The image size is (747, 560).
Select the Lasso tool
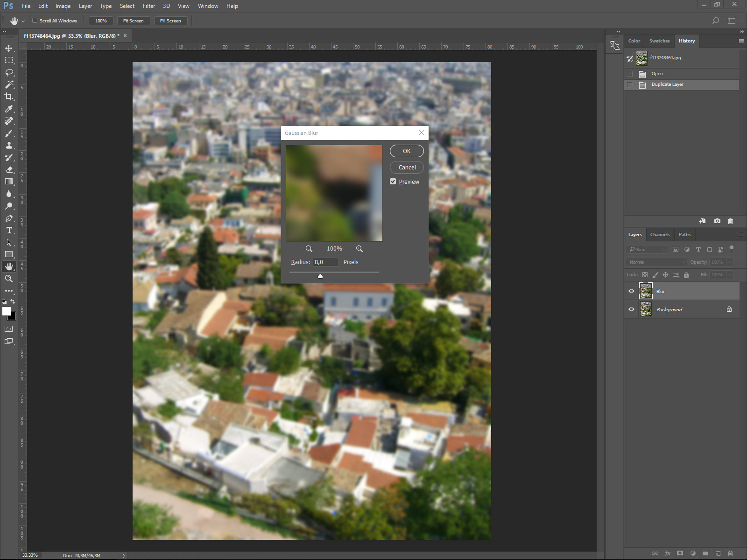click(9, 72)
